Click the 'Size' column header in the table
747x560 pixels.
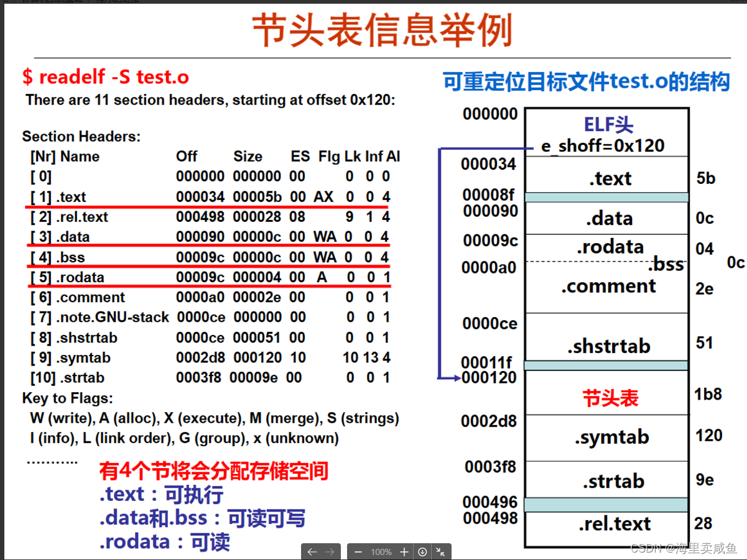248,157
